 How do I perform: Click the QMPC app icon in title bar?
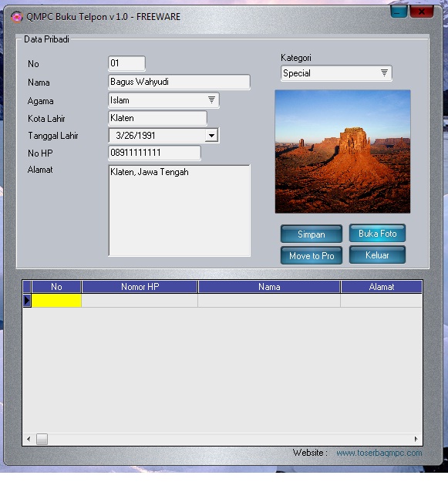click(x=17, y=17)
